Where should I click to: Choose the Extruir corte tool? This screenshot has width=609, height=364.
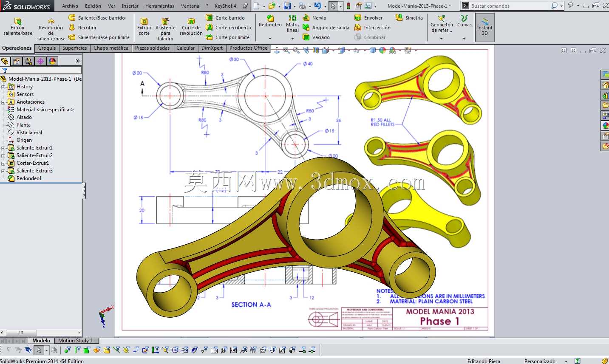point(144,27)
